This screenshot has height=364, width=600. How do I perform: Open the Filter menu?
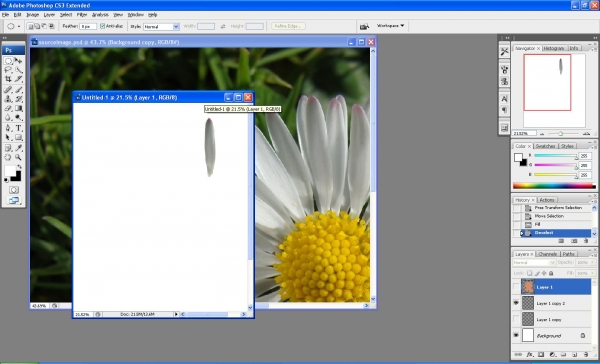pos(82,15)
